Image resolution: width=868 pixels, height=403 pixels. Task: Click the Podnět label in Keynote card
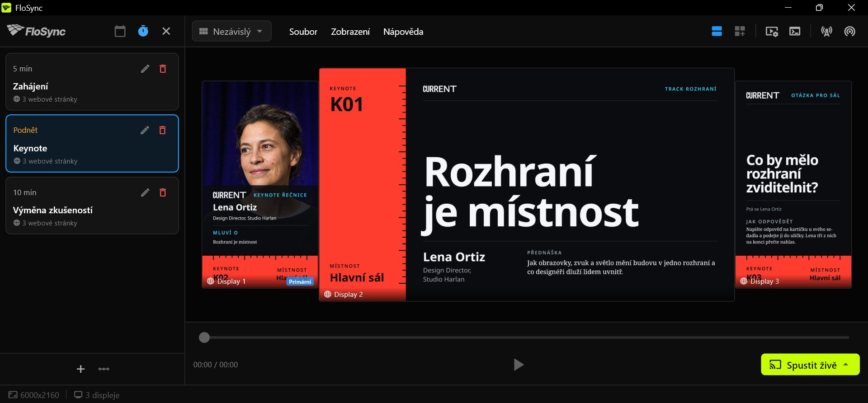pos(25,130)
